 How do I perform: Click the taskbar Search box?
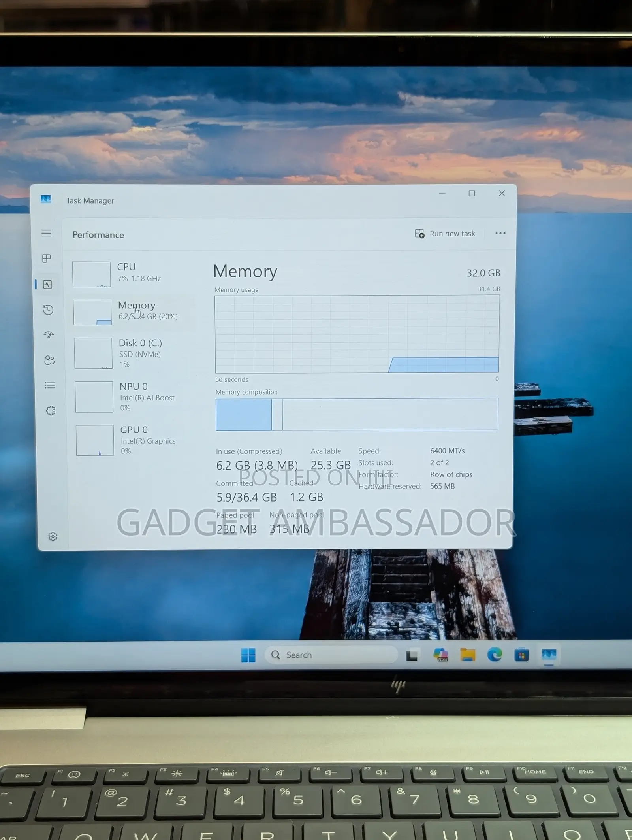[x=331, y=655]
